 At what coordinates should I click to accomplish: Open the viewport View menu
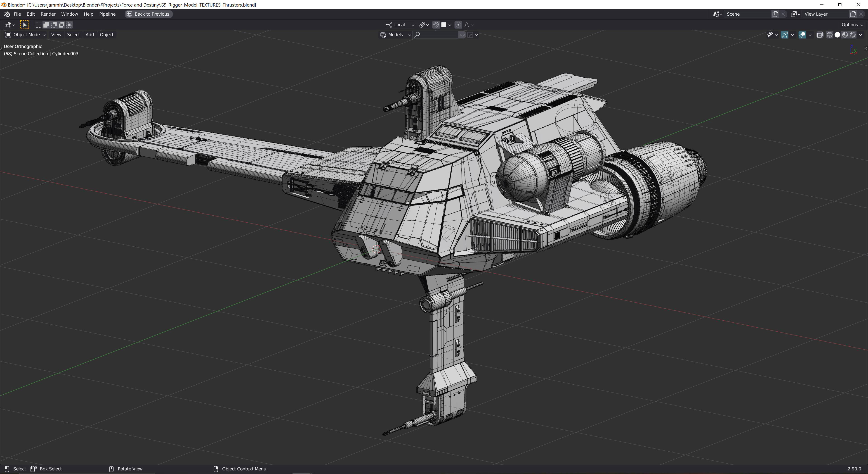point(56,35)
